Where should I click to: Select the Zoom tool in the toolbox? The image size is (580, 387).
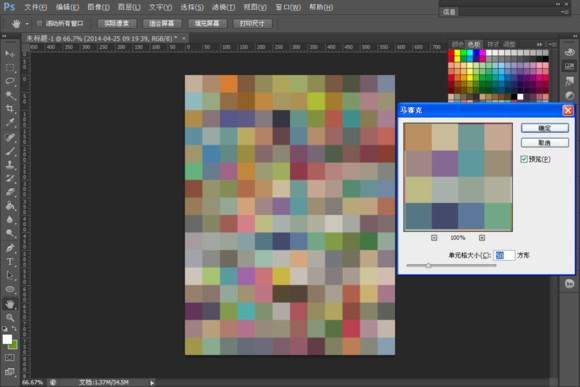pos(10,317)
